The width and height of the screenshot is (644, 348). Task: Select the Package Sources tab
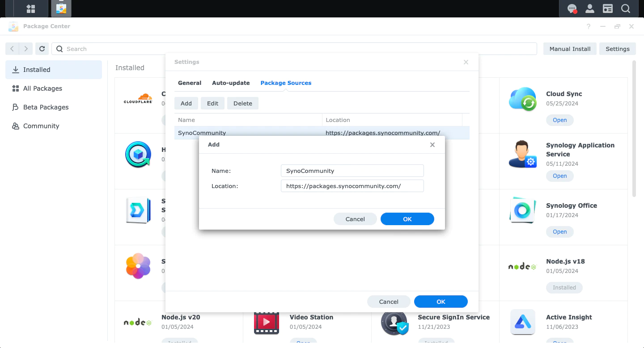coord(286,83)
